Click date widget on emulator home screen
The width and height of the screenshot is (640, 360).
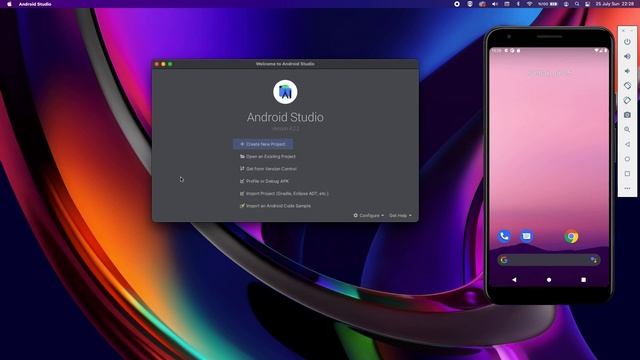(x=549, y=73)
